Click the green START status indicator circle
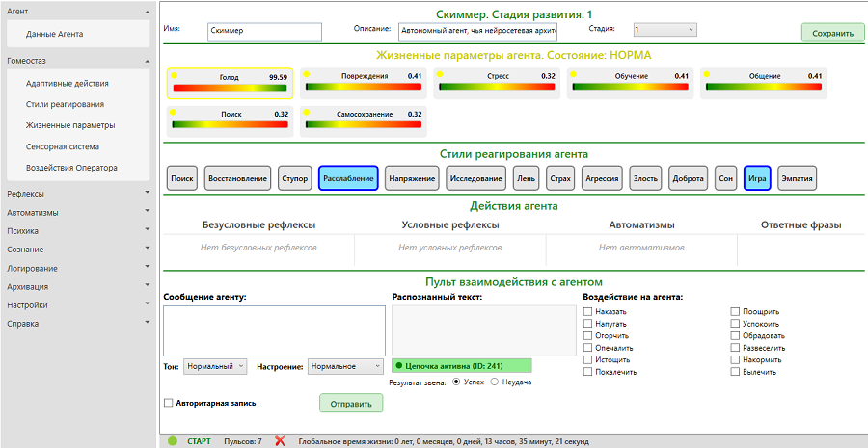 click(173, 440)
